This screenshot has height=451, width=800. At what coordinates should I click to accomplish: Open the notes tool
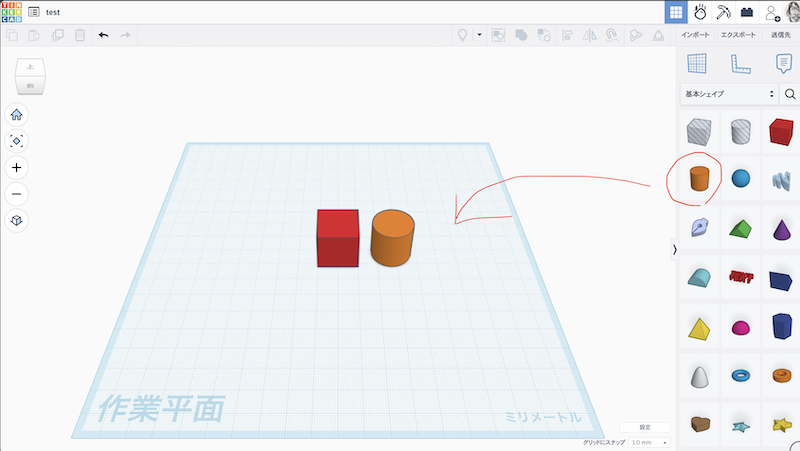coord(784,63)
